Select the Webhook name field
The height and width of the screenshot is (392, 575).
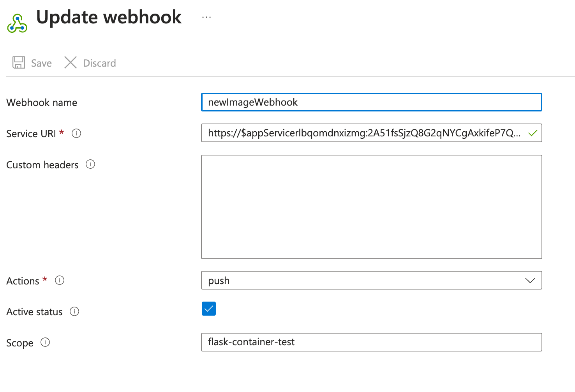370,102
